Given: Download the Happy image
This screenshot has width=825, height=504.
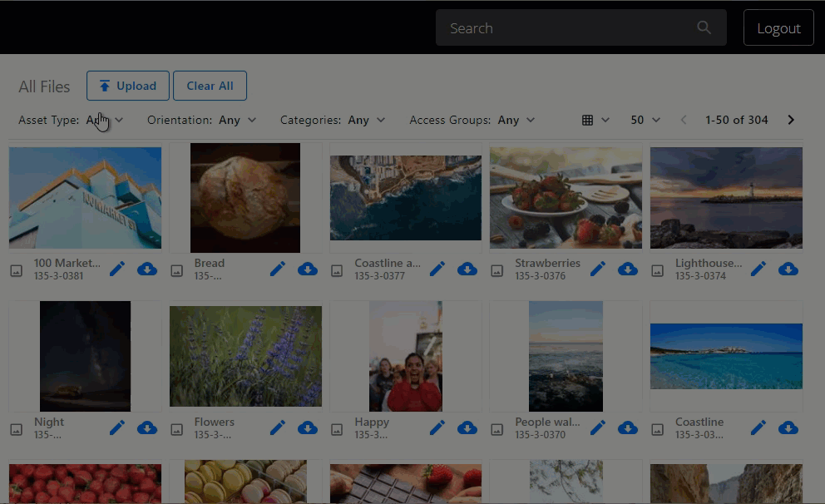Looking at the screenshot, I should (x=467, y=428).
